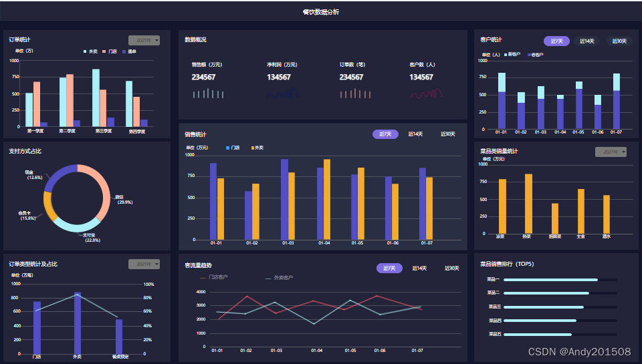Click the 01-04 axis label in 客流量趋势
642x364 pixels.
pos(316,351)
